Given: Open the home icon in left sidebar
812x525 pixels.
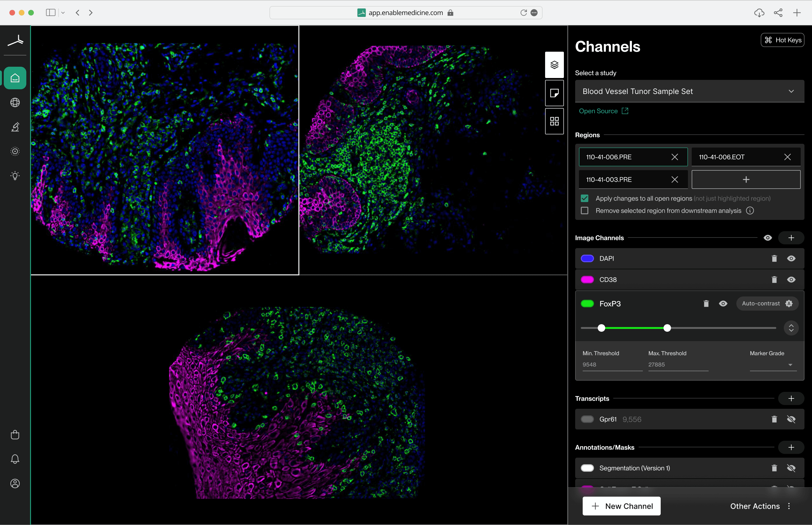Looking at the screenshot, I should (x=15, y=78).
